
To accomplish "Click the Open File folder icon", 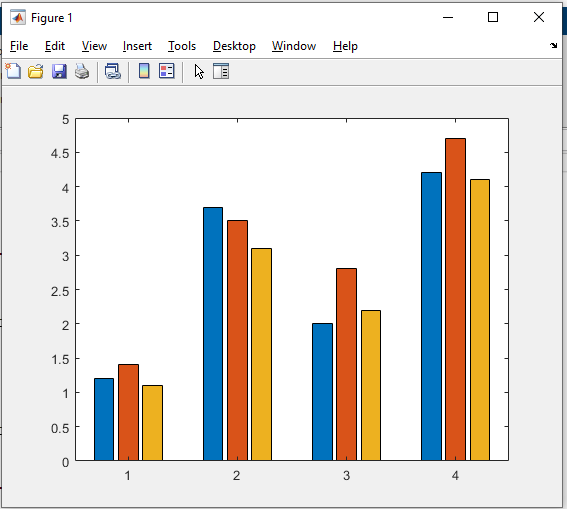I will 36,71.
